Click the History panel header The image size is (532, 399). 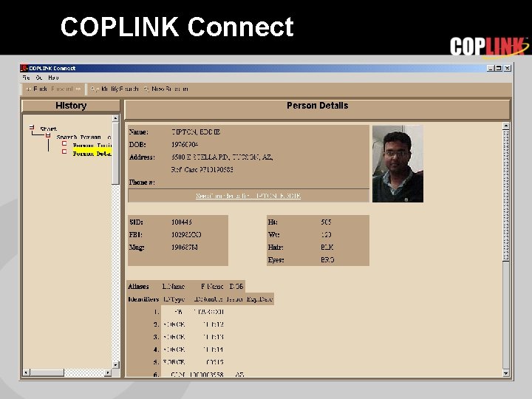pos(71,106)
